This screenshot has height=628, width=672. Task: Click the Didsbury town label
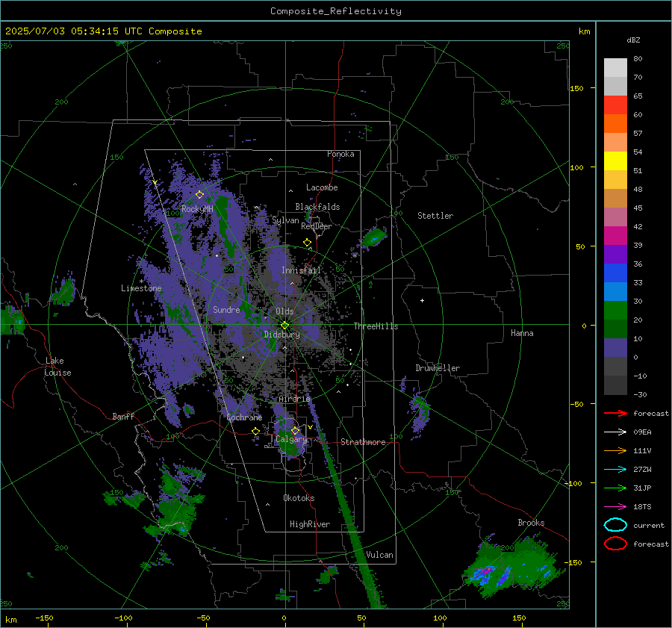coord(281,335)
